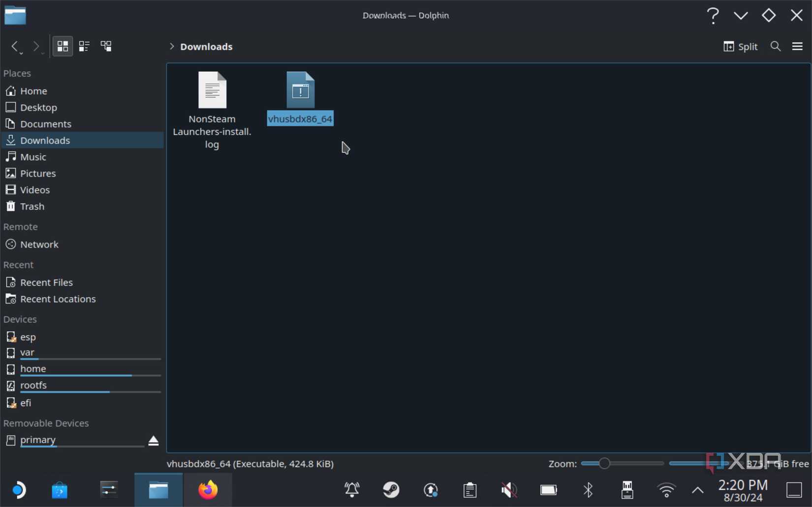This screenshot has height=507, width=812.
Task: Open the clipboard manager in the tray
Action: tap(469, 490)
